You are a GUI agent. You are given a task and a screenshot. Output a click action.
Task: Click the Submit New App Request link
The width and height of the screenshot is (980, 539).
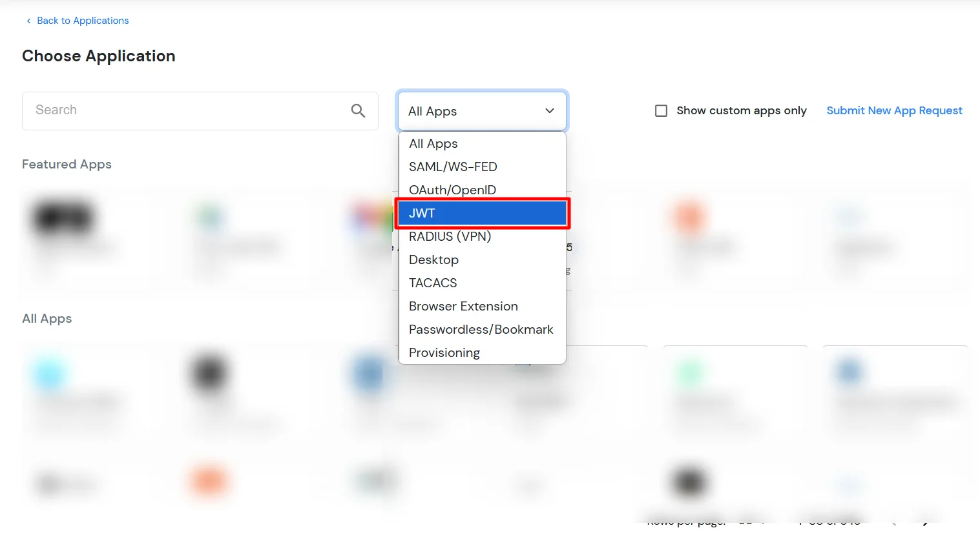point(894,110)
